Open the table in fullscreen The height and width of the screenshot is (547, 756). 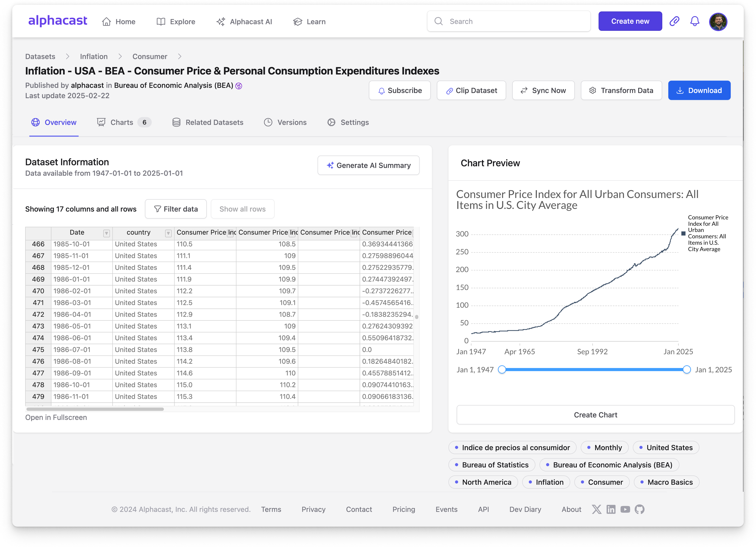point(56,417)
